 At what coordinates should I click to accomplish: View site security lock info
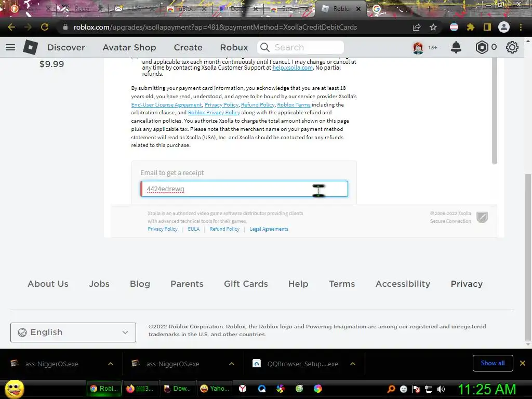coord(65,27)
